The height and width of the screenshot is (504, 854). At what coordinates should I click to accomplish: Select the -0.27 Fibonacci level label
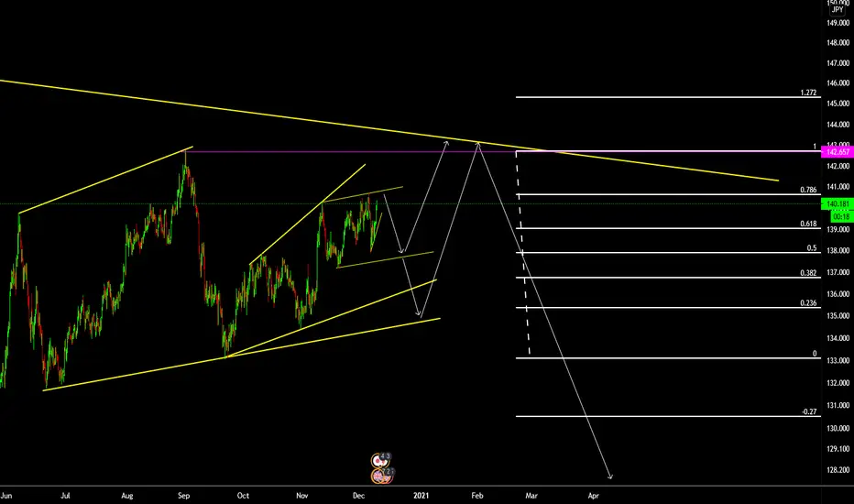point(809,412)
